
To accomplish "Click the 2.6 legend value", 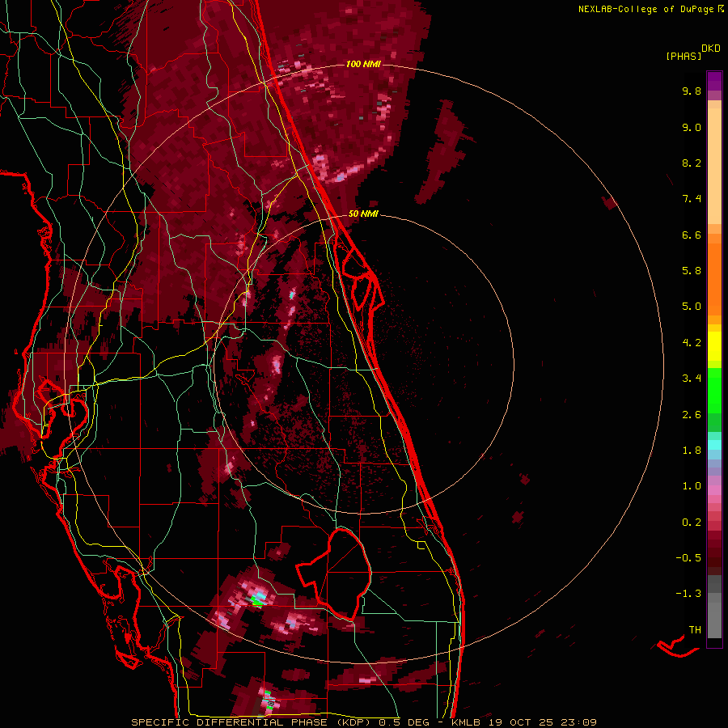I will click(692, 415).
